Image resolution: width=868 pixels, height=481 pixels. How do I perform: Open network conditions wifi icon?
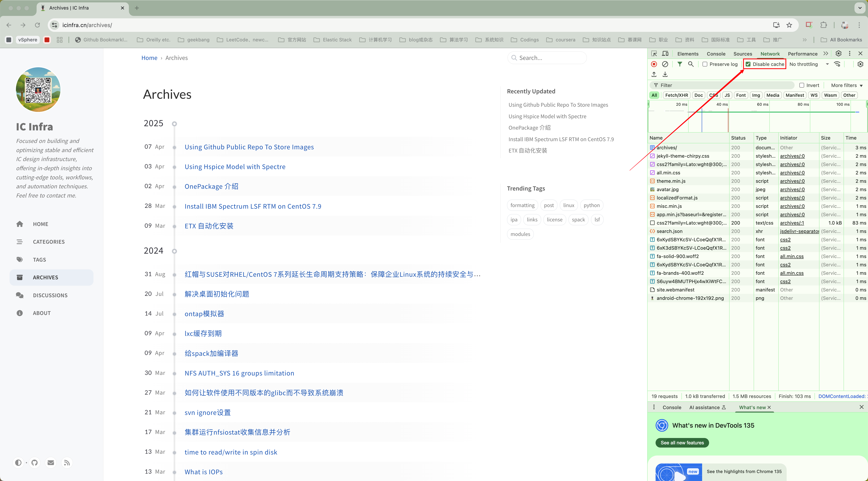(837, 64)
